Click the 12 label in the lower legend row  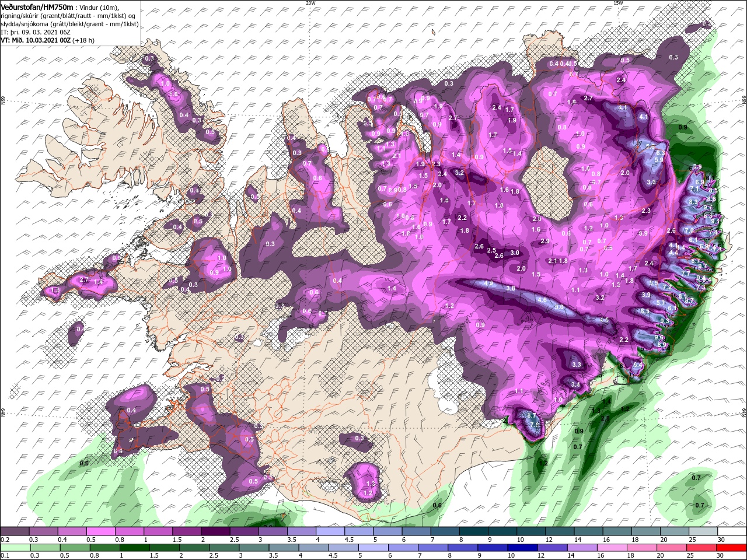pos(540,555)
